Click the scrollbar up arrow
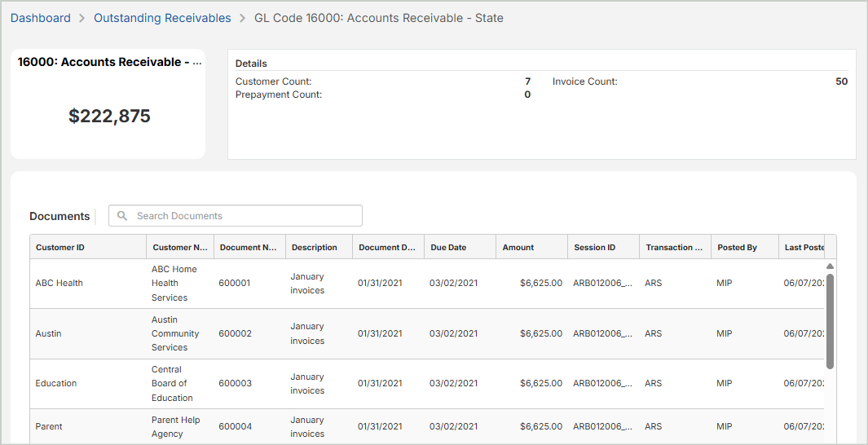Image resolution: width=868 pixels, height=445 pixels. 830,267
